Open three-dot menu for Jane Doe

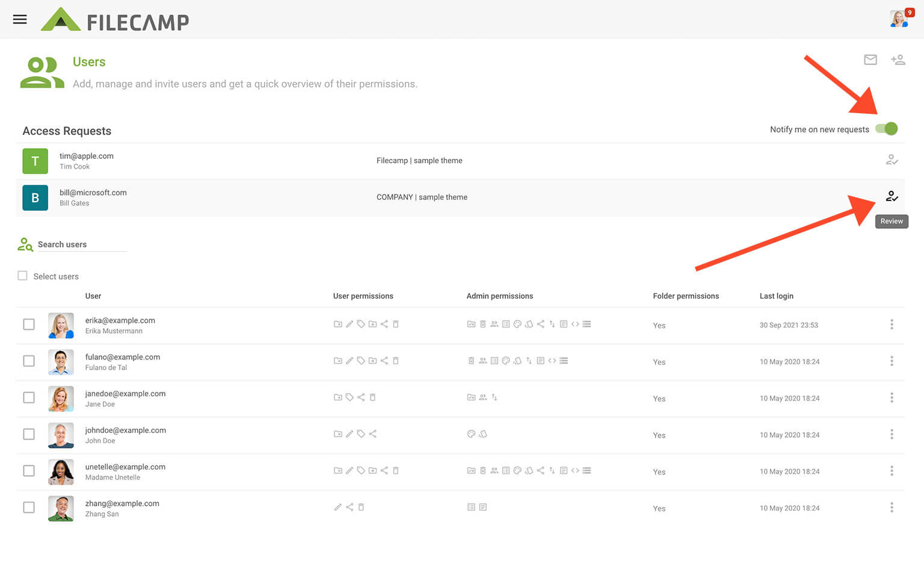pyautogui.click(x=892, y=398)
